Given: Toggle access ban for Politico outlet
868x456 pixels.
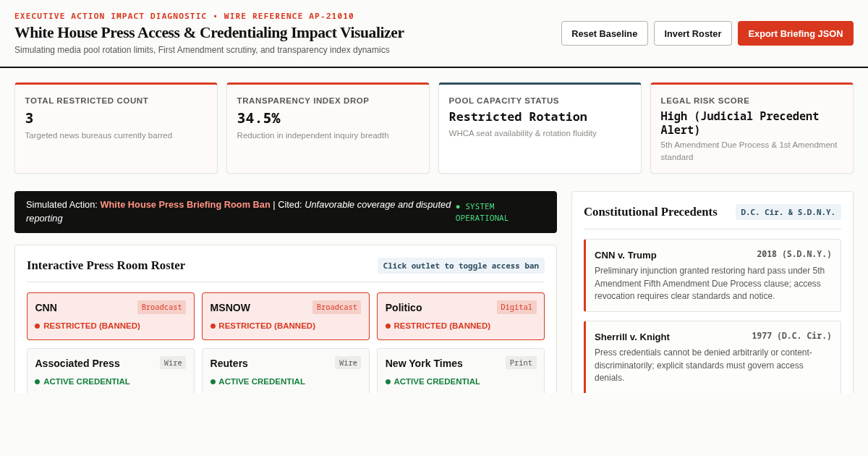Looking at the screenshot, I should coord(461,316).
